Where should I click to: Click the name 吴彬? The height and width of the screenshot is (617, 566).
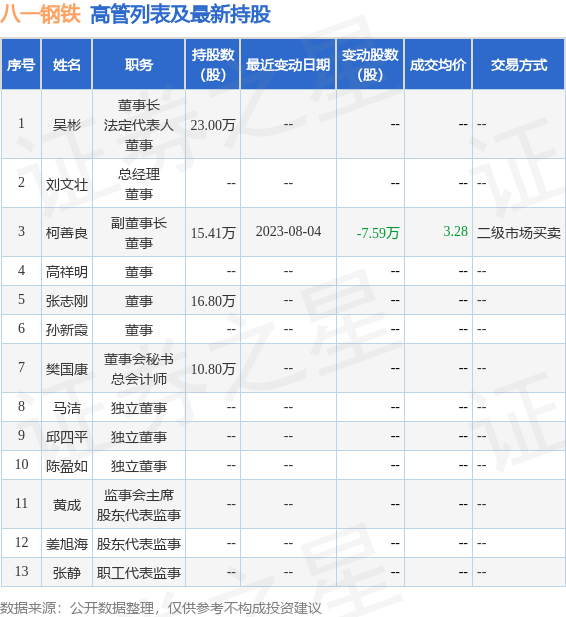click(x=67, y=125)
